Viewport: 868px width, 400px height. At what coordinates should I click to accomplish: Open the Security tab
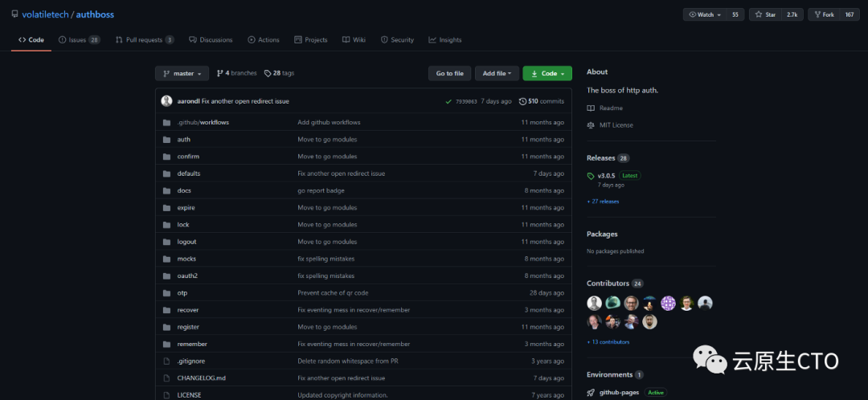pos(398,40)
